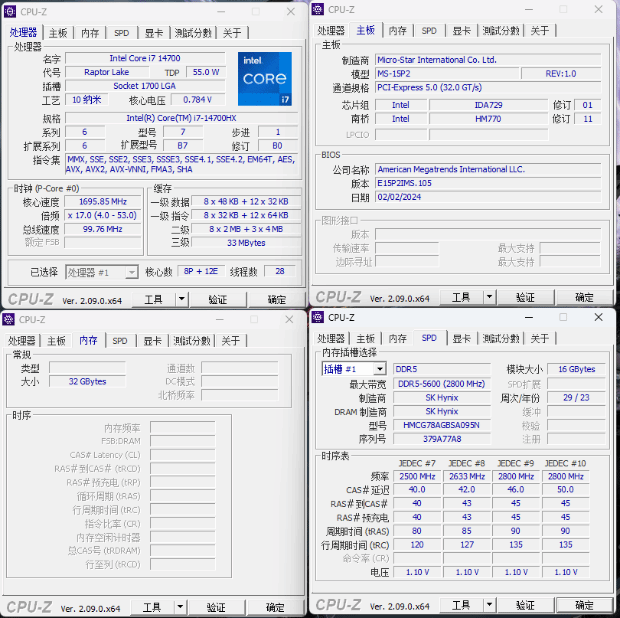Click serial number 379A77A8

click(x=442, y=439)
